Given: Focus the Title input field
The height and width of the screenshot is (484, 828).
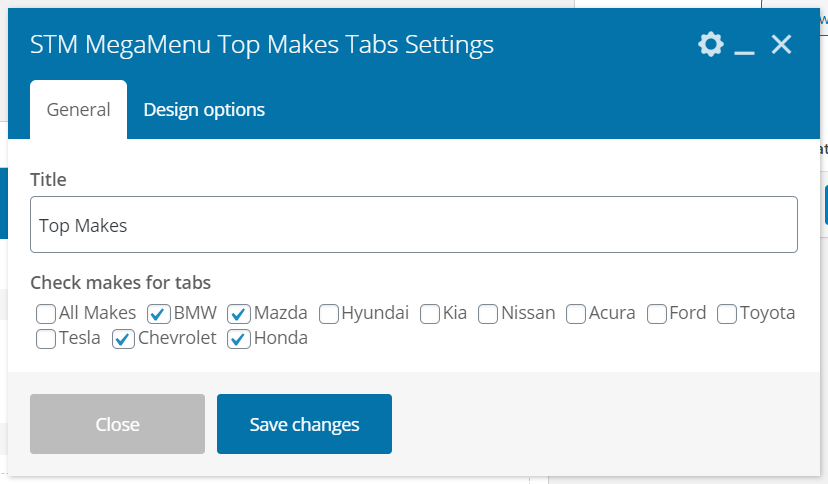Looking at the screenshot, I should coord(413,225).
